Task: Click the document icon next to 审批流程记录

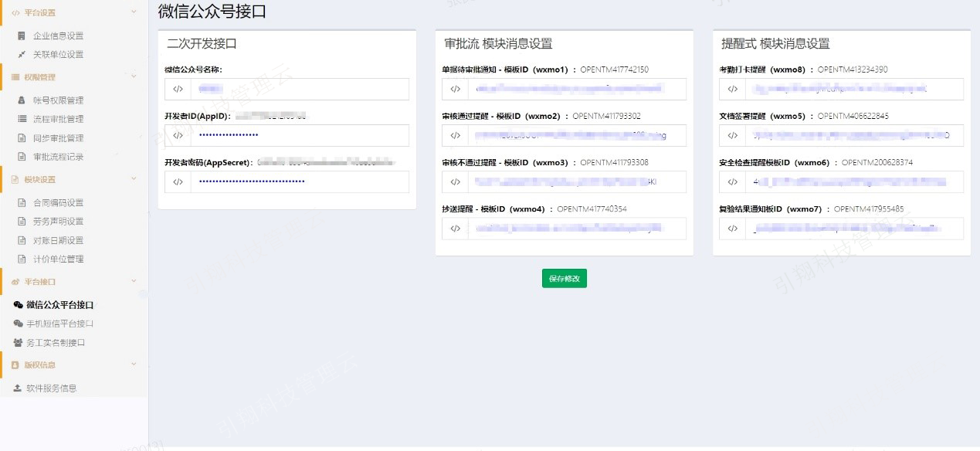Action: (22, 157)
